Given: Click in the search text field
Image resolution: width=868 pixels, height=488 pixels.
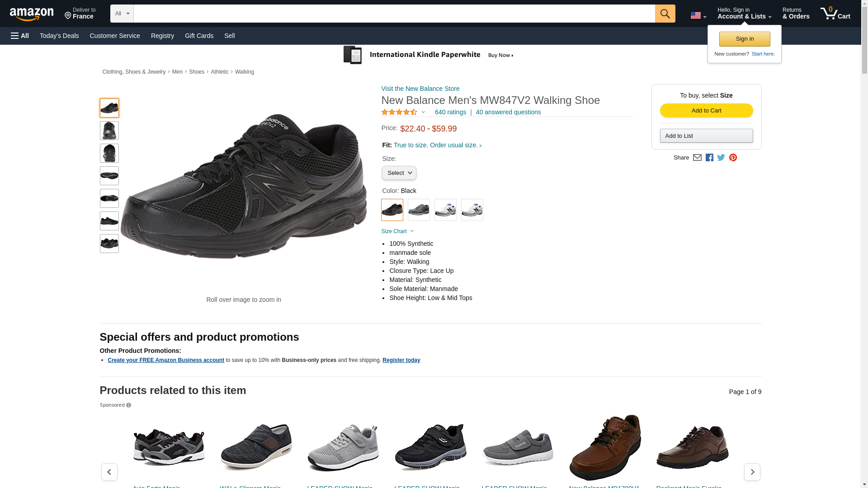Looking at the screenshot, I should click(394, 14).
